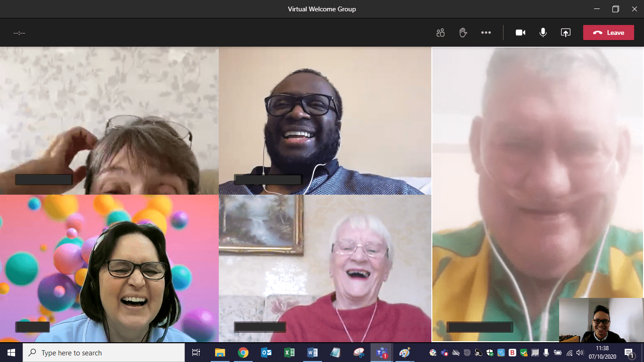644x362 pixels.
Task: Turn the camera off
Action: coord(520,33)
